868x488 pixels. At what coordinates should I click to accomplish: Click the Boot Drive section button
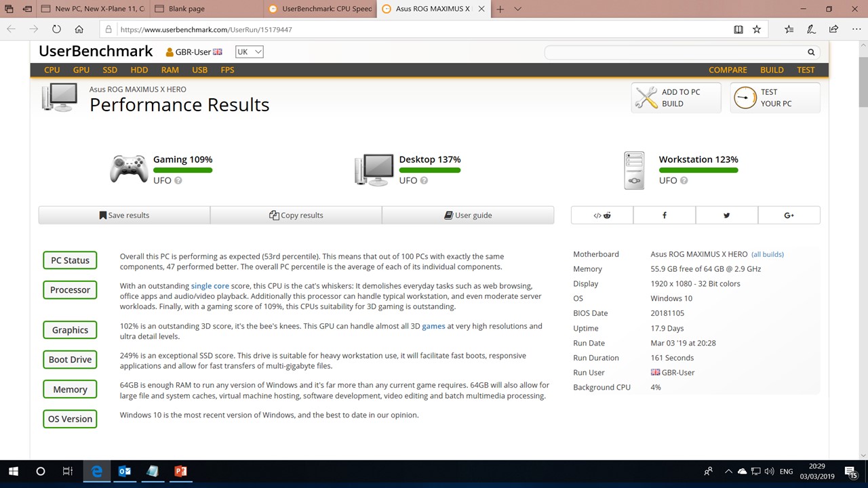click(x=70, y=360)
